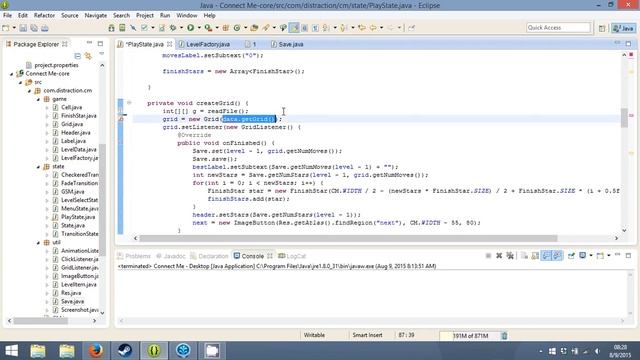
Task: Click the Save All toolbar icon
Action: 34,28
